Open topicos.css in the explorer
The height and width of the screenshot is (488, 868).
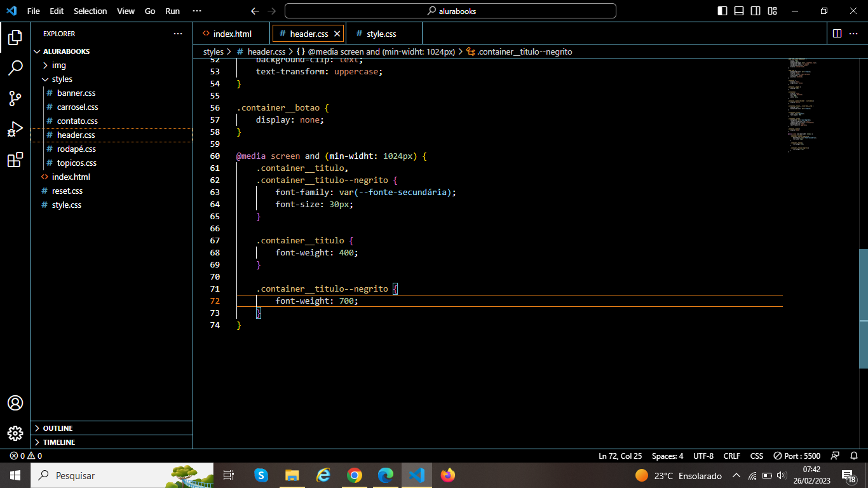111,163
